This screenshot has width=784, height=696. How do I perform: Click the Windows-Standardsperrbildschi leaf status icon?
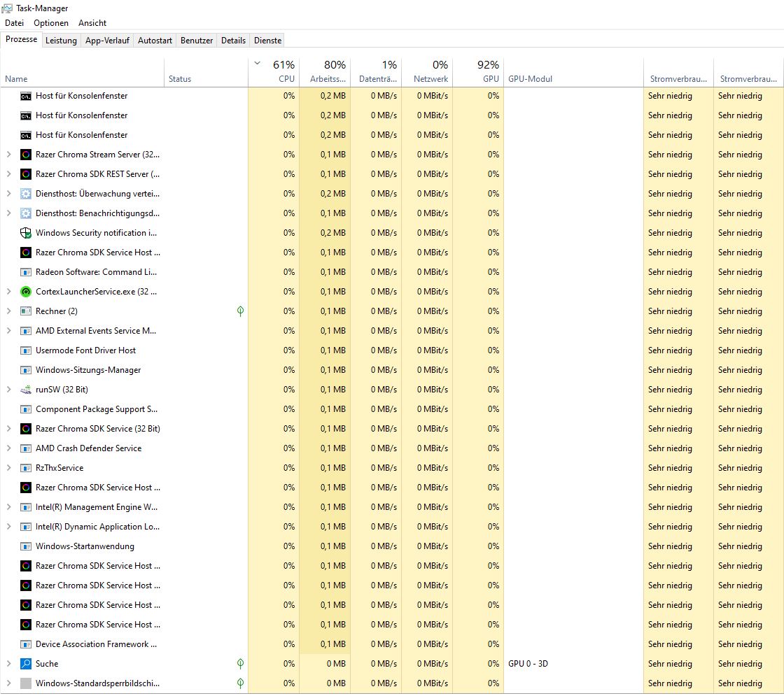coord(241,683)
